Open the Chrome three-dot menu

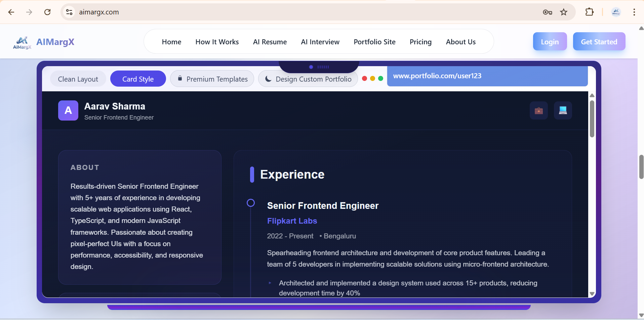pos(634,12)
